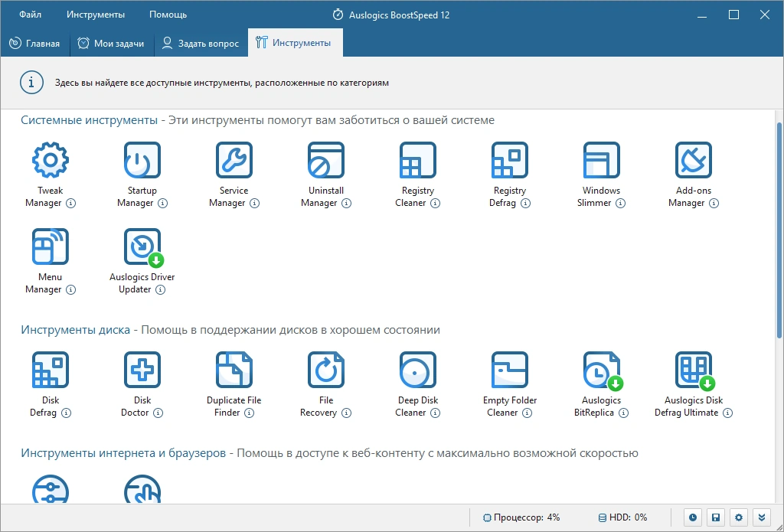Show info about Deep Disk Cleaner
784x532 pixels.
click(436, 413)
